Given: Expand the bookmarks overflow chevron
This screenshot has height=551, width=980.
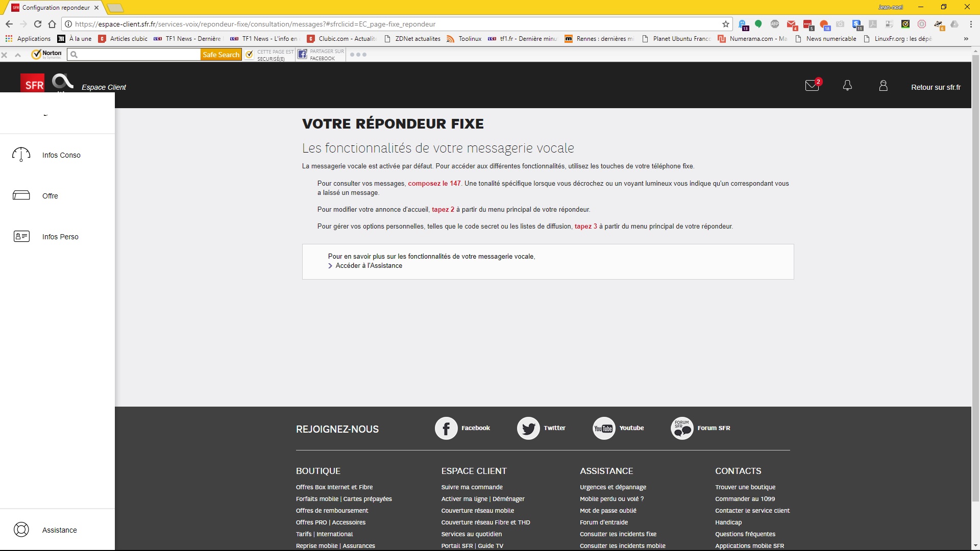Looking at the screenshot, I should 966,39.
